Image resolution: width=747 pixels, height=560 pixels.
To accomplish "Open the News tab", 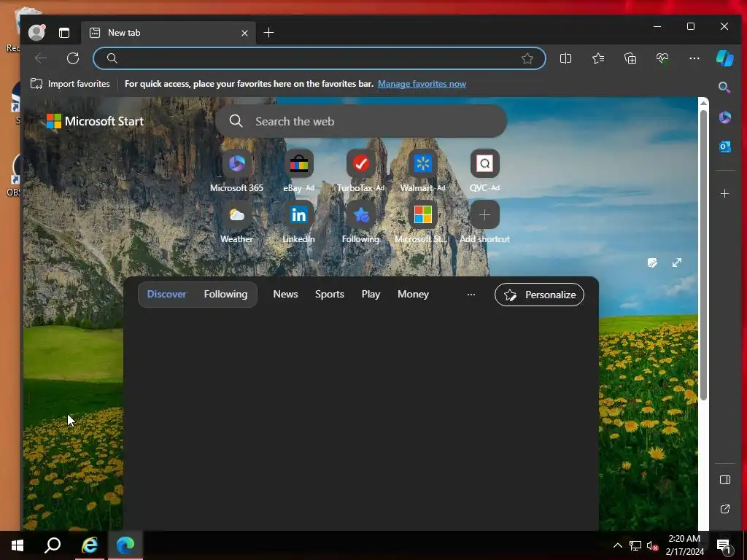I will click(285, 295).
